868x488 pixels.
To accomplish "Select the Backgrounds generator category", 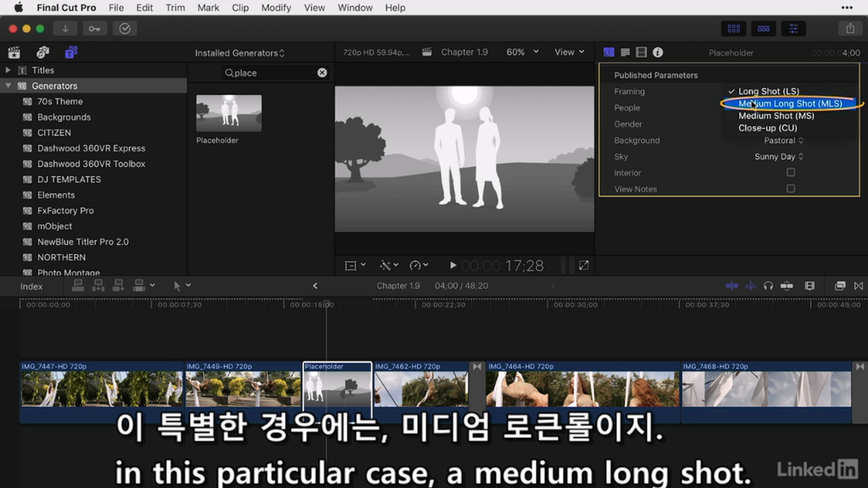I will point(64,117).
